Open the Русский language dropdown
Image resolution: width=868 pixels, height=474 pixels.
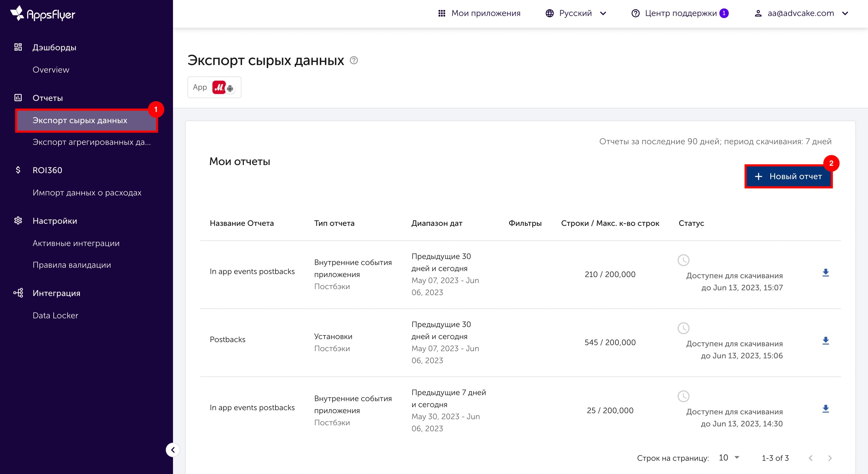576,13
